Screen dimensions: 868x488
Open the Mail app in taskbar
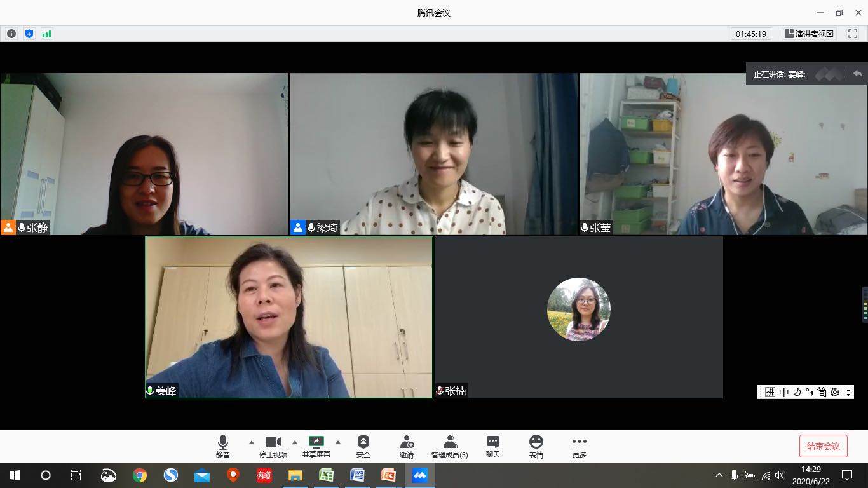[202, 475]
